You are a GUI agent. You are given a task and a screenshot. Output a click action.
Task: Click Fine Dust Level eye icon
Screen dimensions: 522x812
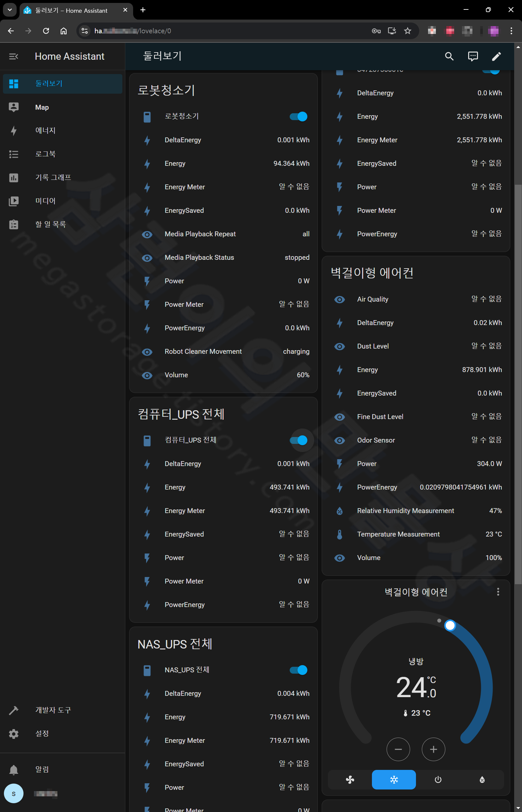pos(340,417)
